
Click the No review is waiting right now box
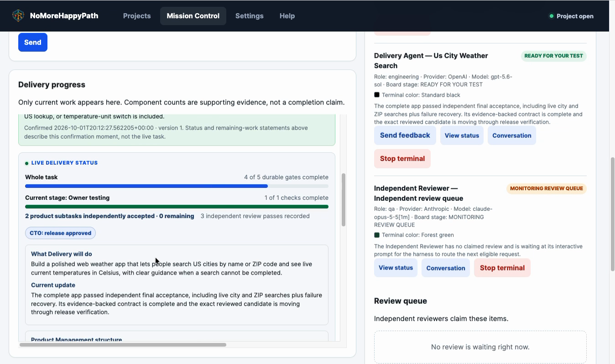[x=480, y=347]
